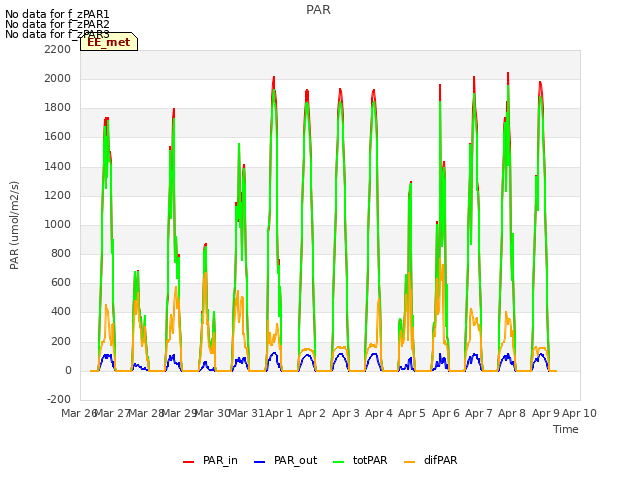
Task: Click the 'No data for f_zPAR2' message
Action: 57,24
